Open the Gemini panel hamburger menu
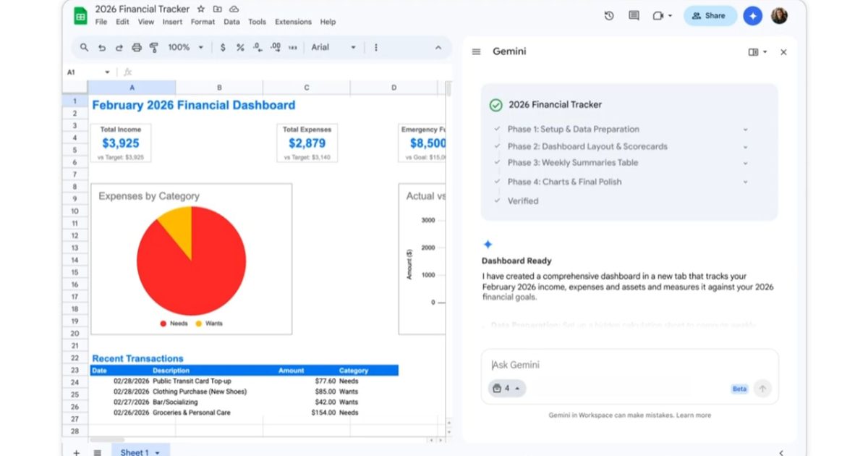 (476, 51)
